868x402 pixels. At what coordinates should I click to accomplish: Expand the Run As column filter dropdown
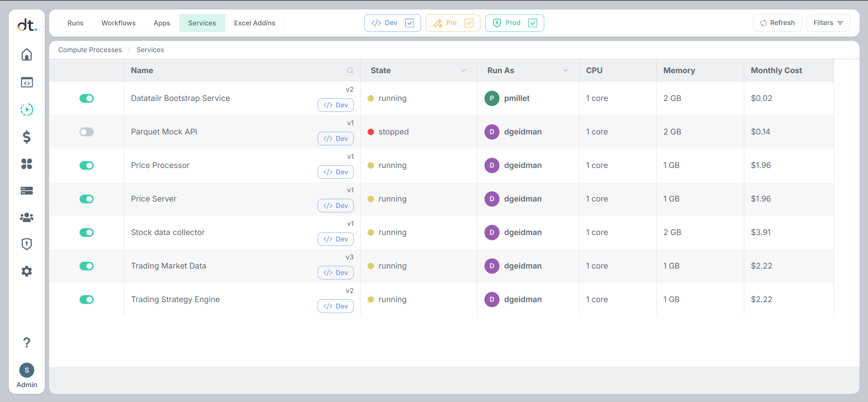(565, 70)
